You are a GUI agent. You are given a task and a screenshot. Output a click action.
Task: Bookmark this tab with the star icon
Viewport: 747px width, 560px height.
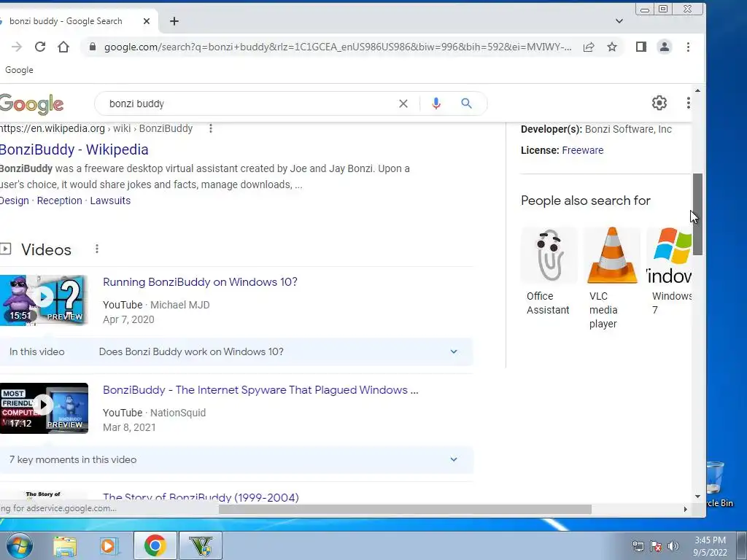[612, 47]
